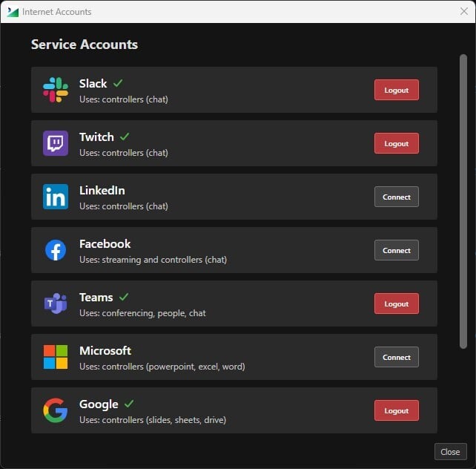Click the 'Internet Accounts' window title
The height and width of the screenshot is (469, 476).
[57, 12]
